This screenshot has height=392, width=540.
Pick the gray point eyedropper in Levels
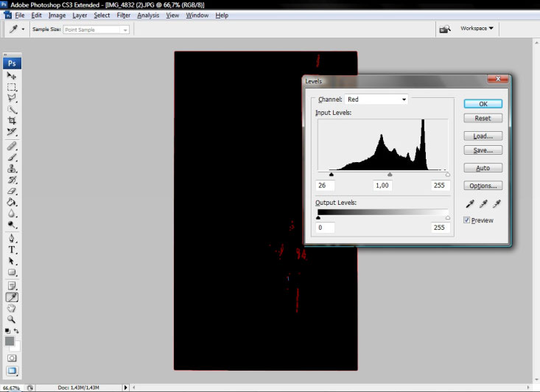coord(483,204)
